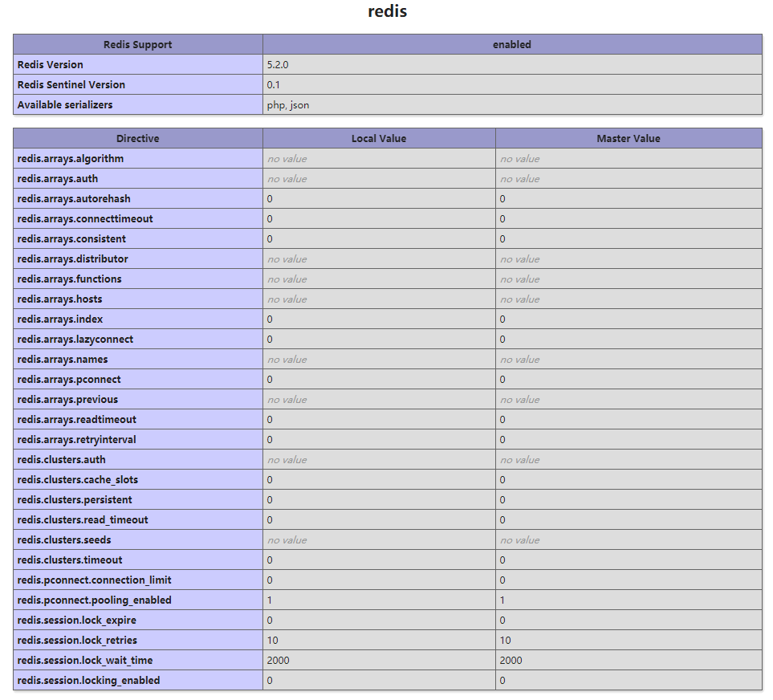Click local value '10' of lock_retries
The height and width of the screenshot is (700, 773).
pyautogui.click(x=273, y=641)
